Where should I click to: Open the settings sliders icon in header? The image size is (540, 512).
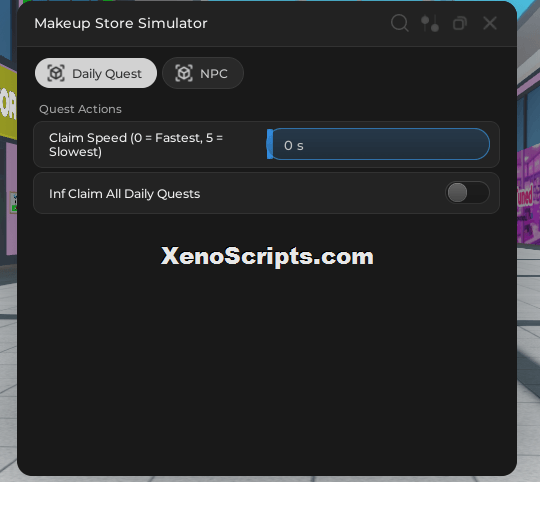coord(430,23)
